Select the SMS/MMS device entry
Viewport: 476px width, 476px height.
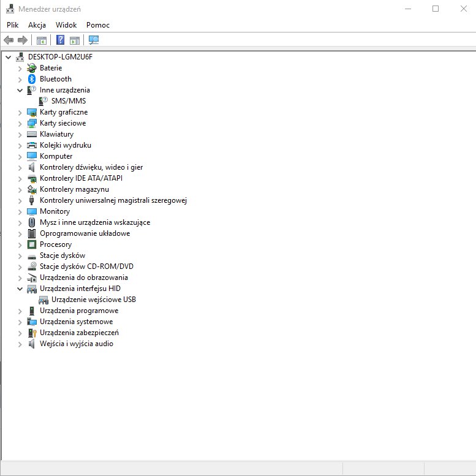[69, 101]
